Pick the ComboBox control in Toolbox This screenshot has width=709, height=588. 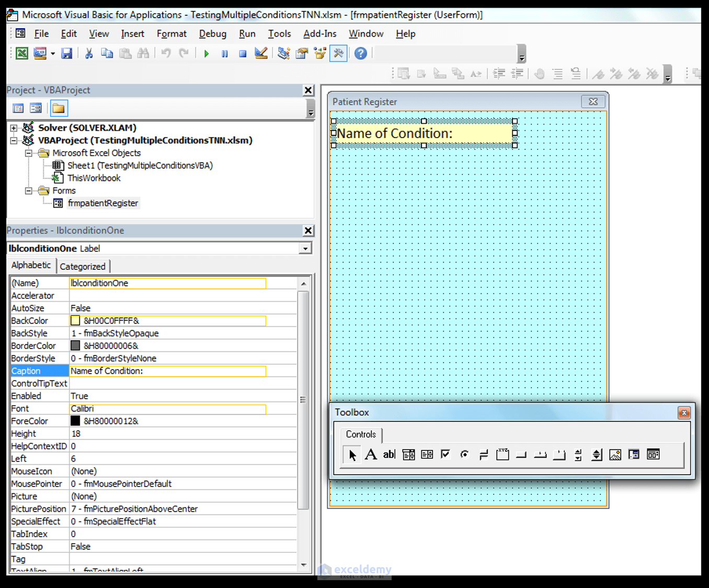click(x=408, y=455)
